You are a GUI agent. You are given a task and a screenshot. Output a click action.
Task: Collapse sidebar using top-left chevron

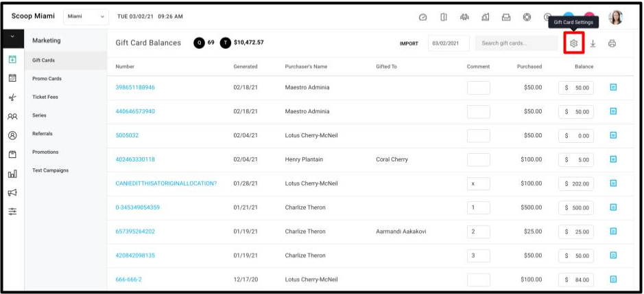point(12,37)
